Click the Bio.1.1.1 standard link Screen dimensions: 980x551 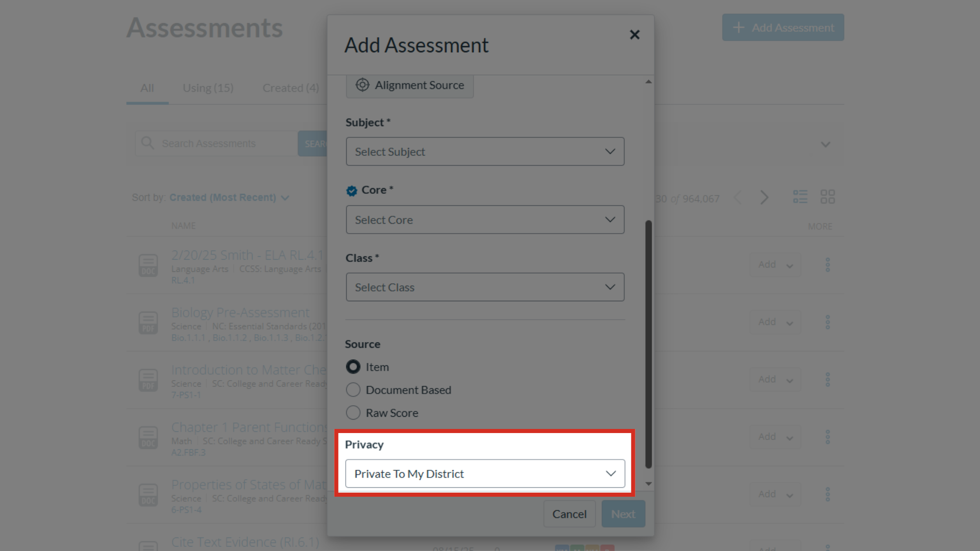tap(188, 338)
